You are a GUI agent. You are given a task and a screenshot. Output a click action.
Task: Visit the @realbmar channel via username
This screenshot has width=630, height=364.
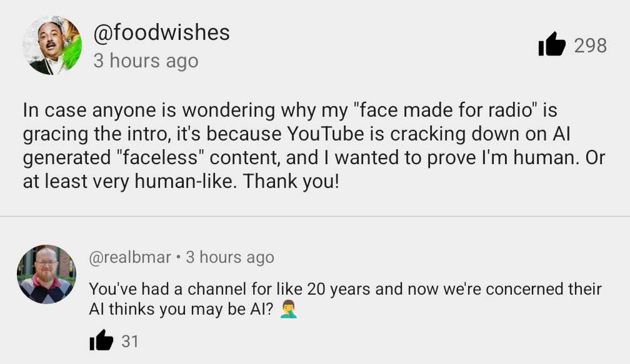pyautogui.click(x=130, y=257)
